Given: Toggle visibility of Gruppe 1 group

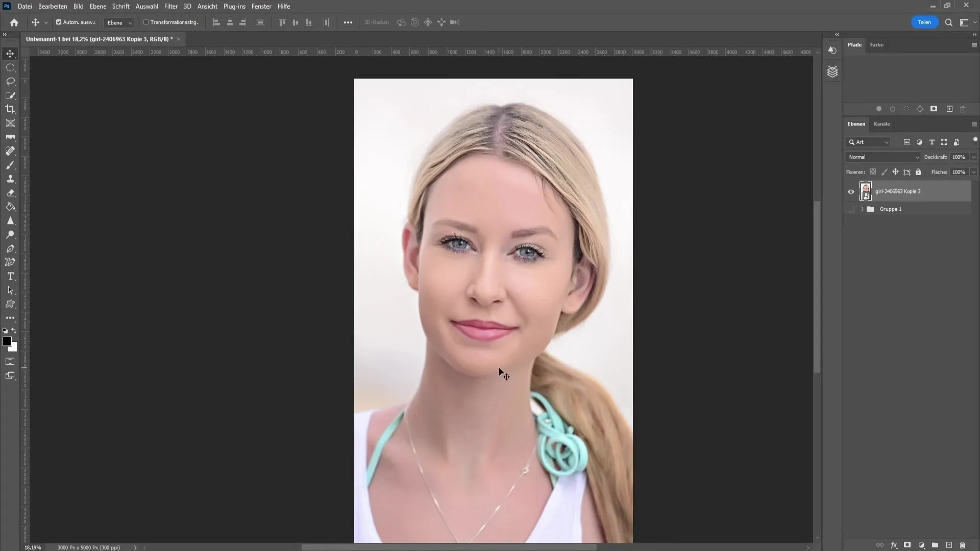Looking at the screenshot, I should click(x=851, y=209).
